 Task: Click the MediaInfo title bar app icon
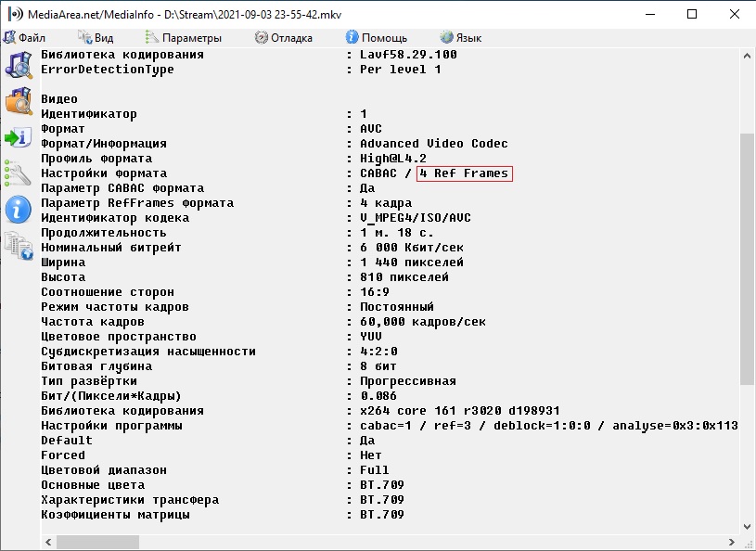16,14
